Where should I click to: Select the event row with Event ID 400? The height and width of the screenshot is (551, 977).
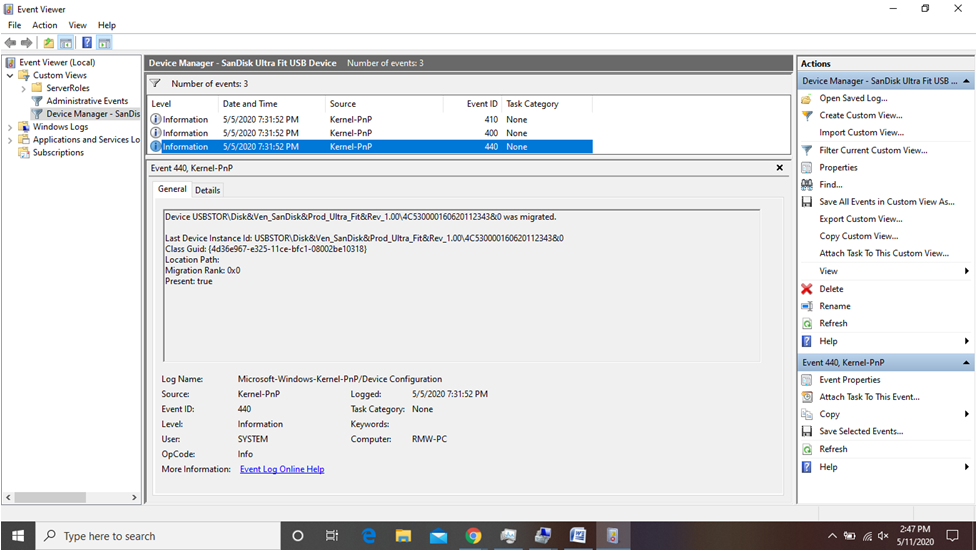pyautogui.click(x=370, y=133)
